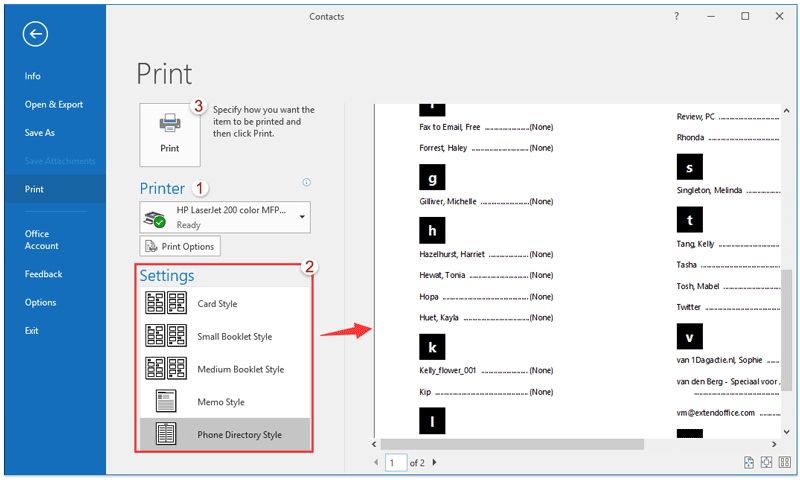Choose Small Booklet Style icon
This screenshot has width=800, height=480.
[x=160, y=337]
